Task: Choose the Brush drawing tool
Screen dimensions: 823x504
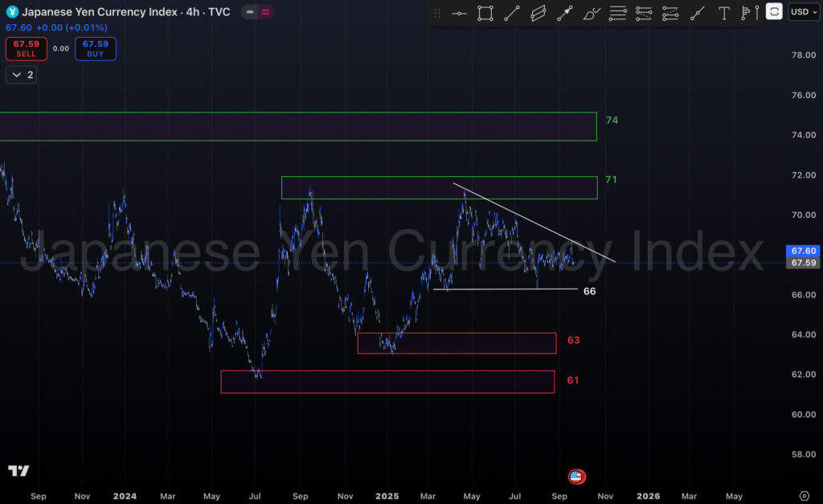Action: [591, 13]
